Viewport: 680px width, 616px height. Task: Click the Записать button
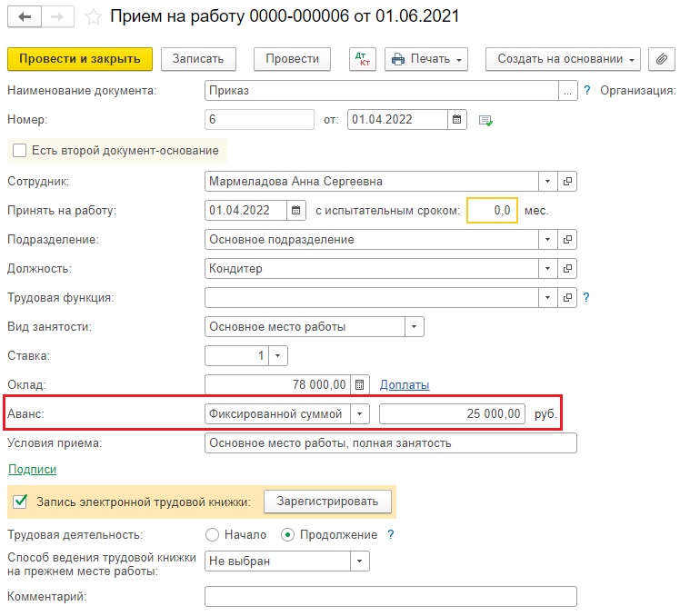click(198, 59)
